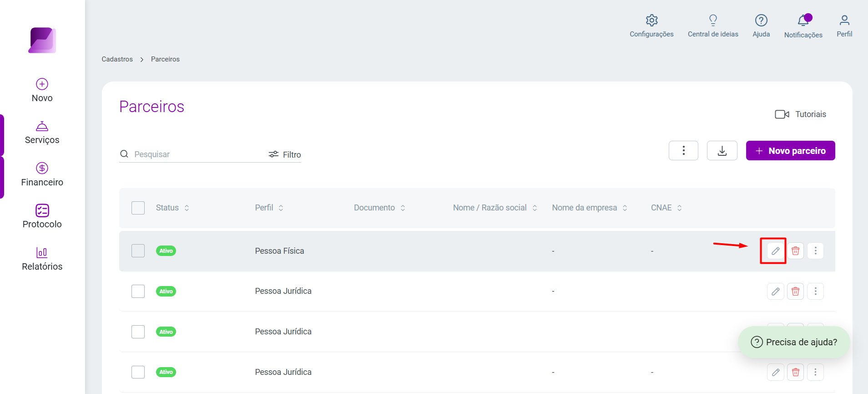
Task: Open the Notificações bell icon
Action: [x=803, y=20]
